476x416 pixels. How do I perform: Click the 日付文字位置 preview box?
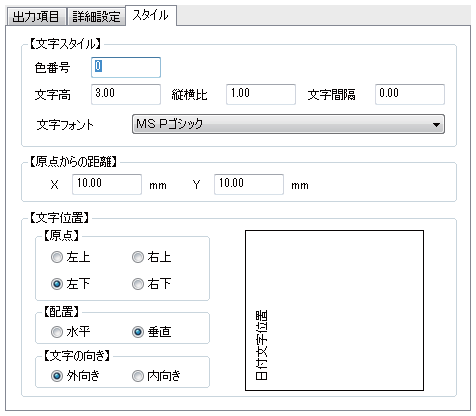click(334, 310)
